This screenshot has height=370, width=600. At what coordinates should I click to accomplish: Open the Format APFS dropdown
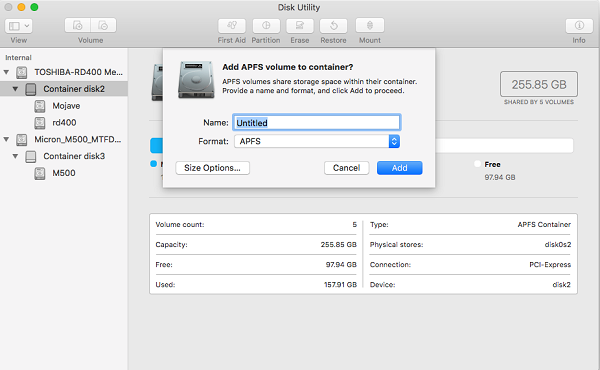317,141
